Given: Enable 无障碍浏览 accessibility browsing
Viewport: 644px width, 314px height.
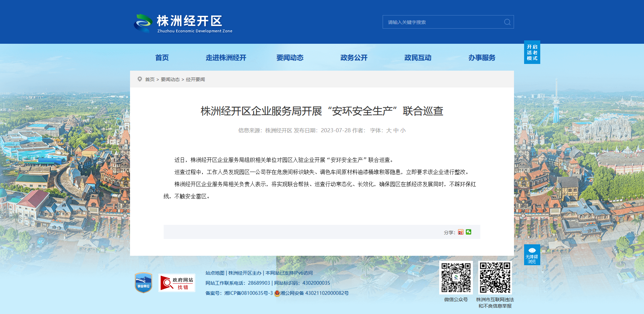Looking at the screenshot, I should point(532,255).
